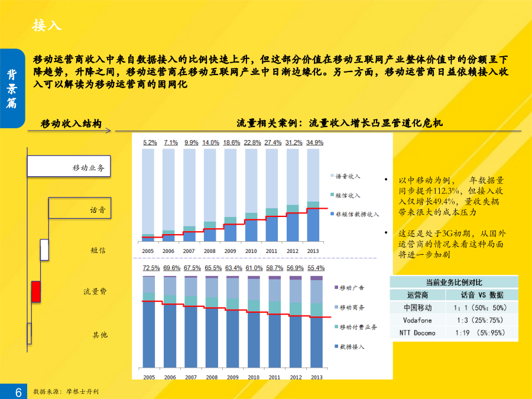
Task: Select the "中国移动" table cell
Action: coord(418,308)
